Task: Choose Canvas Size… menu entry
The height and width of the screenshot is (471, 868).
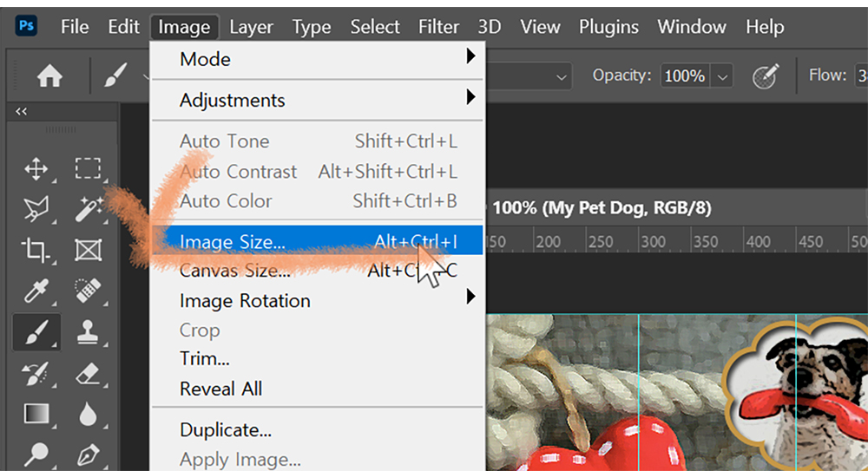Action: click(317, 270)
